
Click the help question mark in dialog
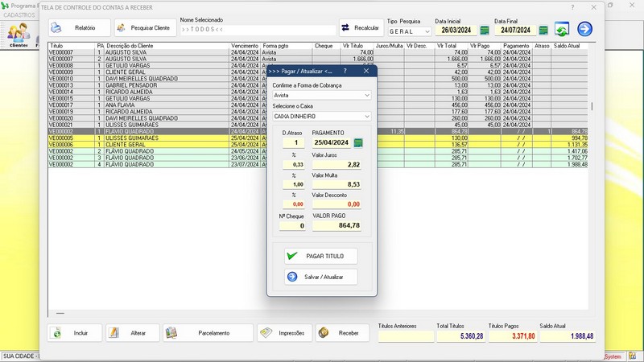345,71
